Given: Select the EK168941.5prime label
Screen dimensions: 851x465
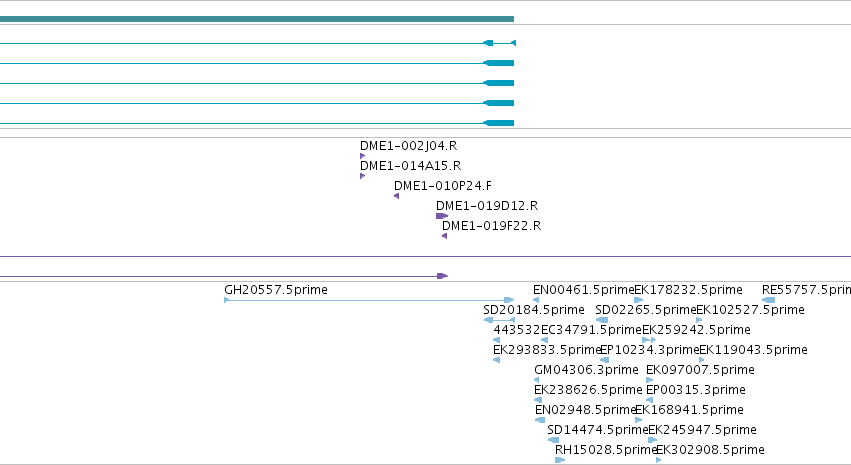Looking at the screenshot, I should pyautogui.click(x=689, y=411).
